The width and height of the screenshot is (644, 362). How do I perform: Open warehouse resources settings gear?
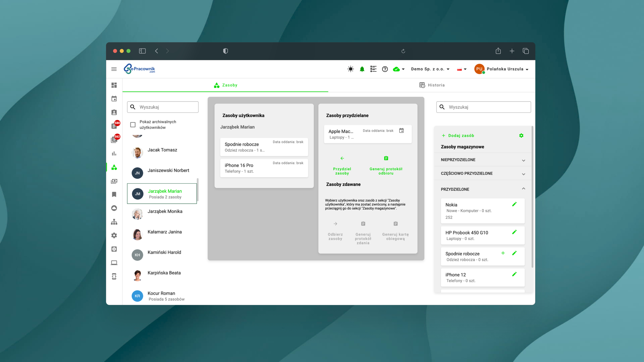coord(521,135)
